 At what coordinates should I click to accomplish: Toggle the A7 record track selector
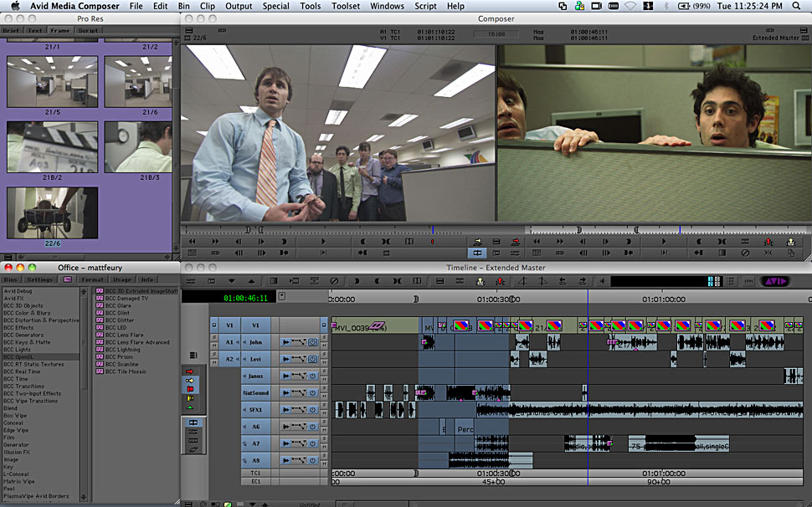[256, 444]
